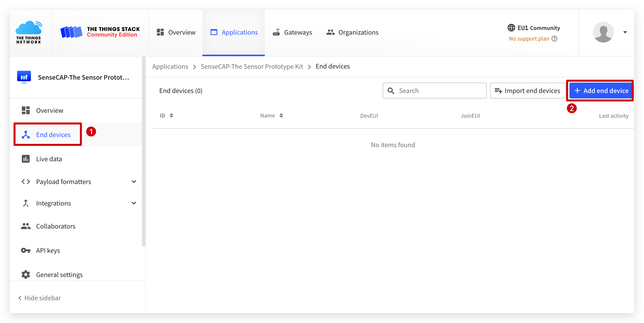This screenshot has width=644, height=323.
Task: Focus the Search end devices field
Action: coord(434,91)
